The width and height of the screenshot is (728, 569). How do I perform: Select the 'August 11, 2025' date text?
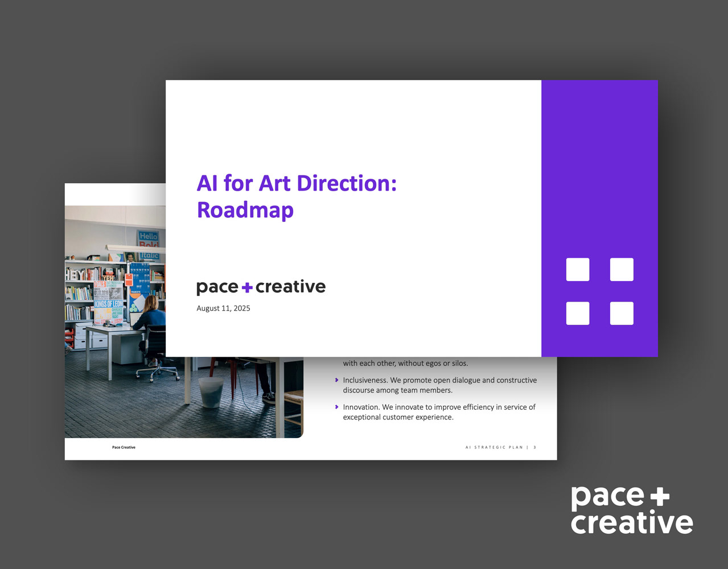point(223,308)
